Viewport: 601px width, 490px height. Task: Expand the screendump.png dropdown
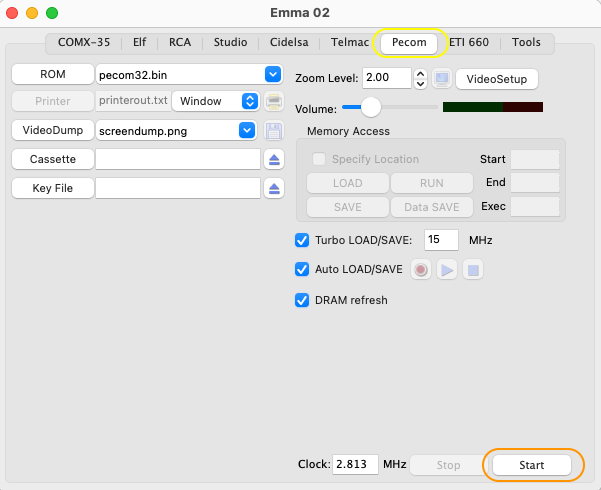tap(247, 130)
